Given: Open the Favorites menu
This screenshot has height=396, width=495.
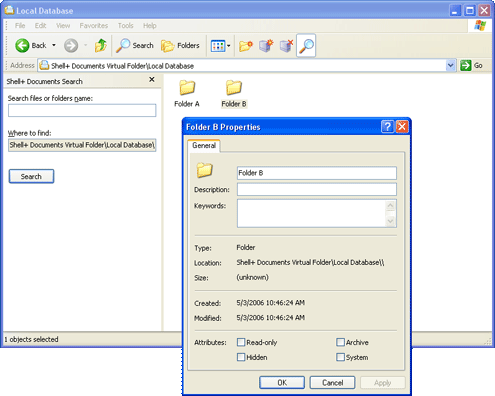Looking at the screenshot, I should pyautogui.click(x=94, y=26).
